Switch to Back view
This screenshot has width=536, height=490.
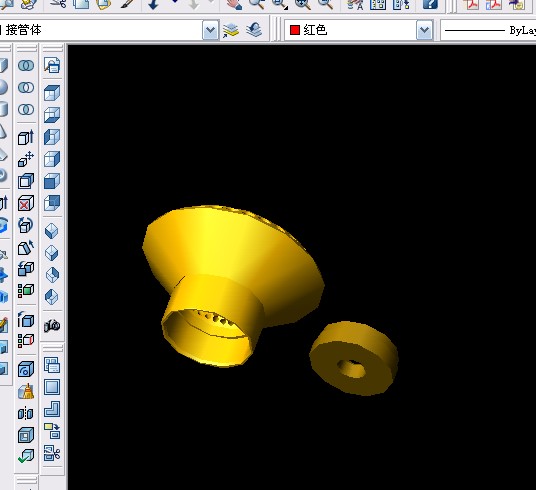pyautogui.click(x=52, y=203)
